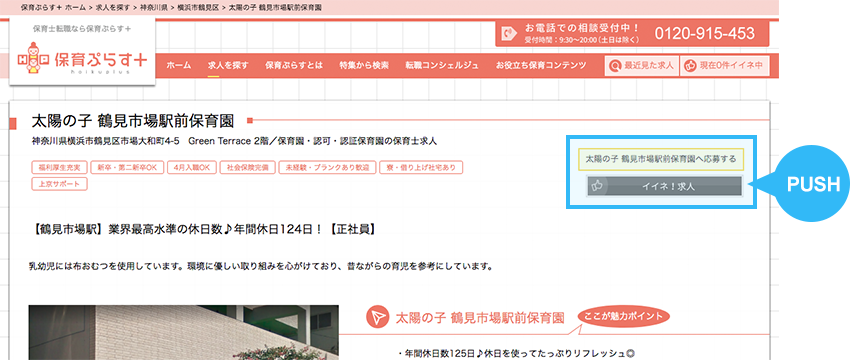Screen dimensions: 850x360
Task: Click the thumbs-up icon in 現在0件イイネ中
Action: [x=691, y=66]
